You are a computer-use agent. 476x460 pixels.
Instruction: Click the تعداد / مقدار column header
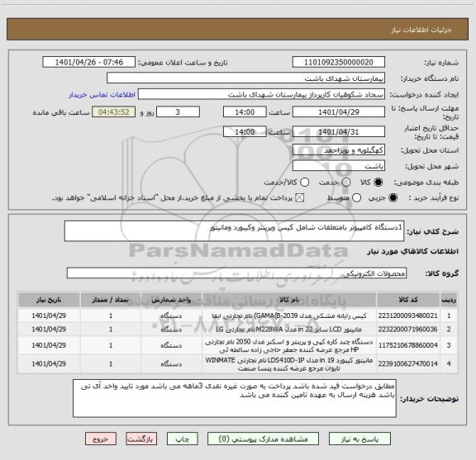111,300
